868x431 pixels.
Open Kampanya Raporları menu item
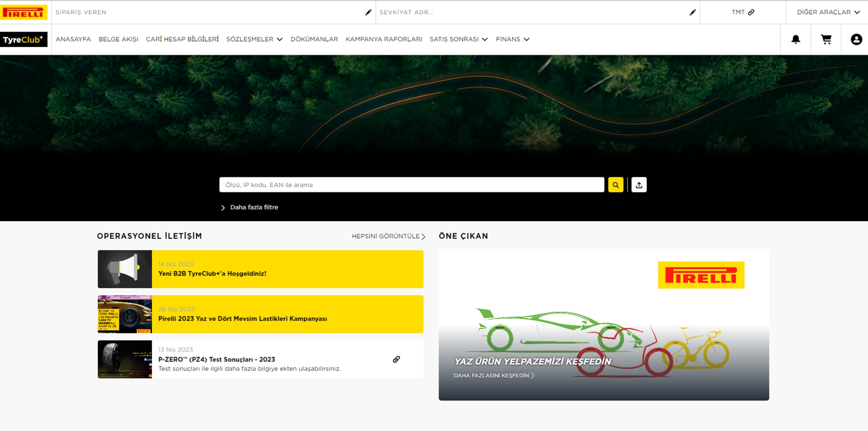pyautogui.click(x=383, y=39)
